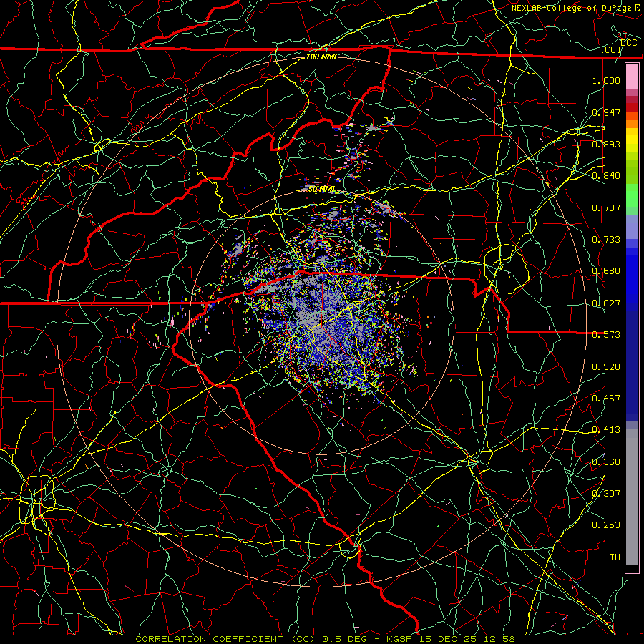Click the 0.467 legend value
The image size is (644, 644).
click(606, 399)
